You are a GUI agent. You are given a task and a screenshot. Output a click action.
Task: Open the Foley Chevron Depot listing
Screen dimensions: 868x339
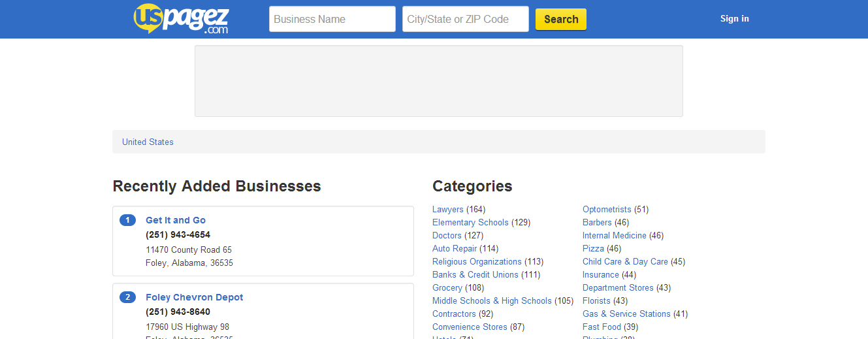(x=194, y=297)
